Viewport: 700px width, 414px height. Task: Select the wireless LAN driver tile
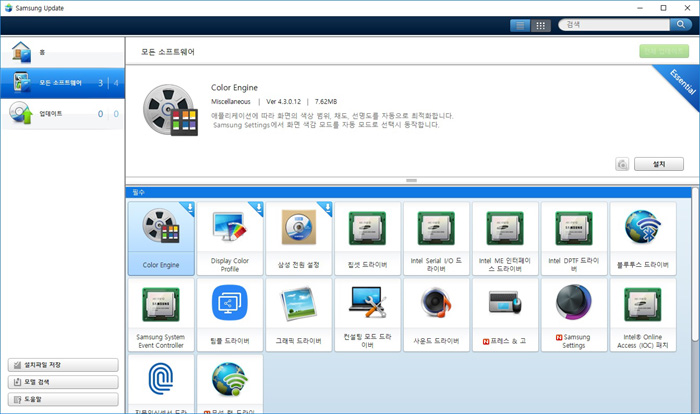pyautogui.click(x=230, y=384)
